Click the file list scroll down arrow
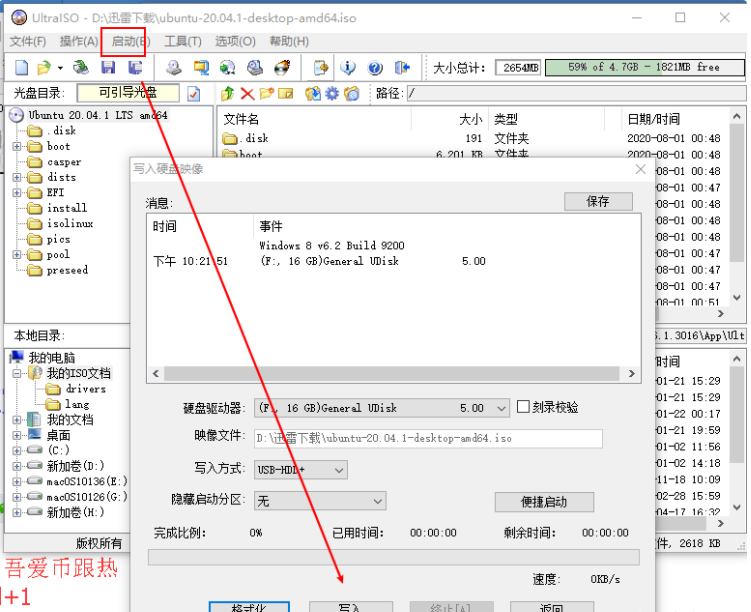Viewport: 751px width, 612px height. point(737,297)
